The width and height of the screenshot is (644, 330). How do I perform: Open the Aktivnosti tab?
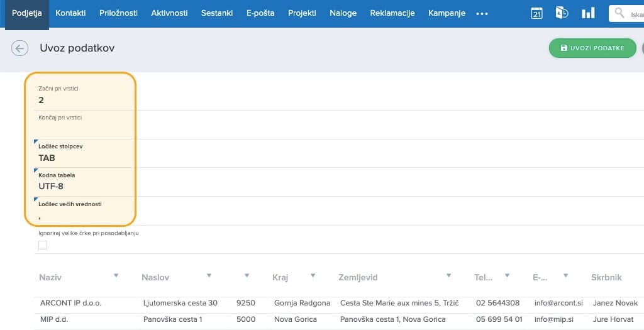[x=169, y=13]
